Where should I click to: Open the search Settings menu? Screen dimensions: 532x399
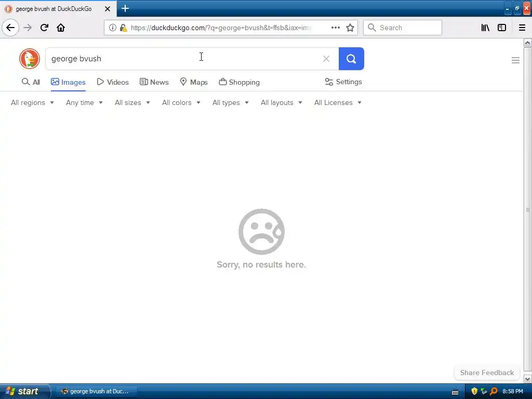343,82
